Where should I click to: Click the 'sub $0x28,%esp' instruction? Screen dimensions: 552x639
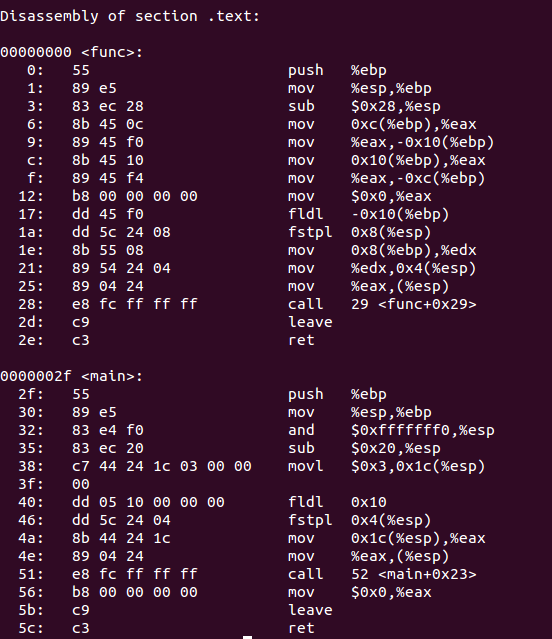pyautogui.click(x=364, y=106)
